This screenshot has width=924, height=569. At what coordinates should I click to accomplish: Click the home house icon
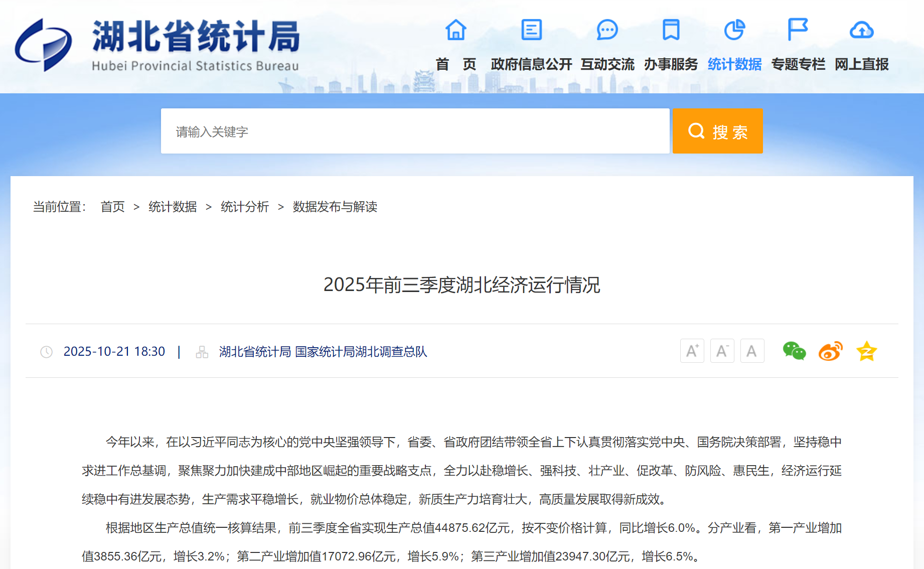(x=455, y=30)
